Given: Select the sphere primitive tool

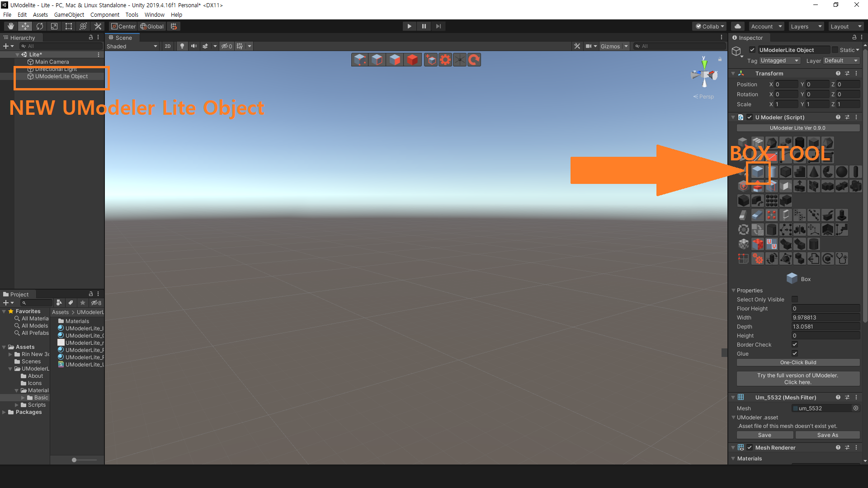Looking at the screenshot, I should click(842, 172).
